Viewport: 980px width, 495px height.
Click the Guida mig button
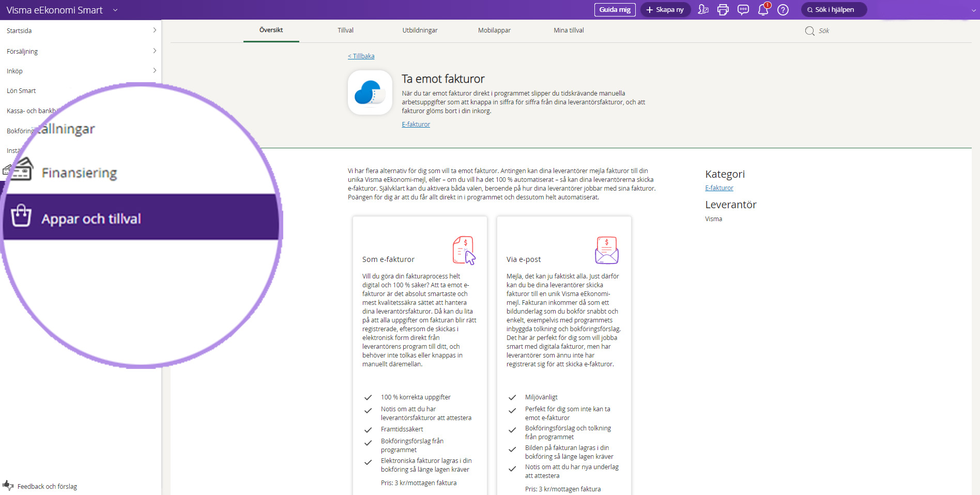point(615,10)
